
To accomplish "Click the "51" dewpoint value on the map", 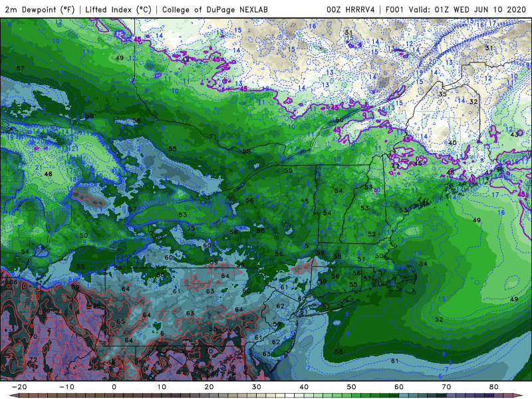I will click(x=361, y=259).
